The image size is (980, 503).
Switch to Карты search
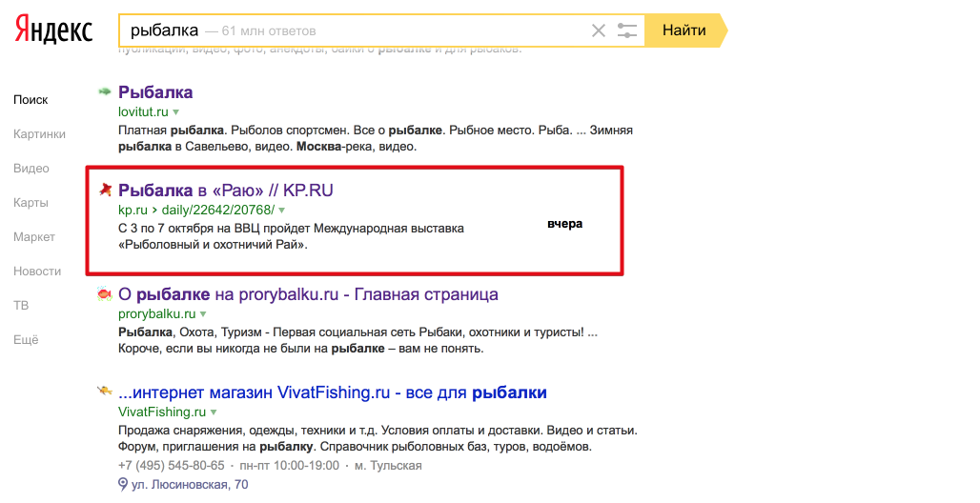[x=31, y=203]
